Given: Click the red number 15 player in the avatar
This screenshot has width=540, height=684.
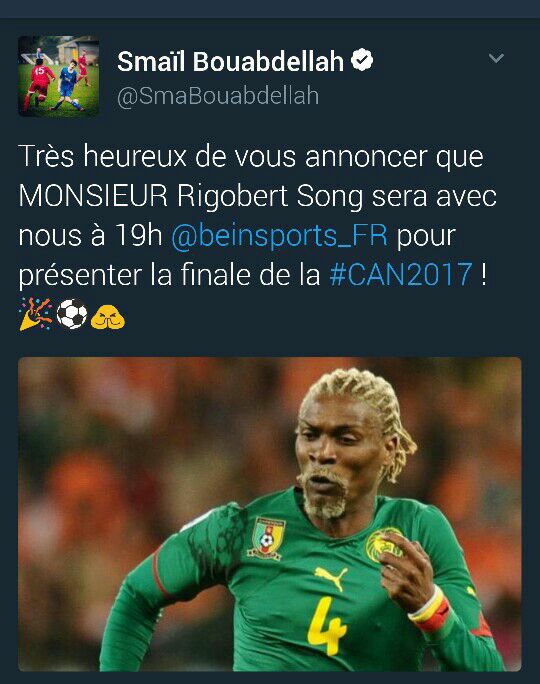Looking at the screenshot, I should pos(38,83).
